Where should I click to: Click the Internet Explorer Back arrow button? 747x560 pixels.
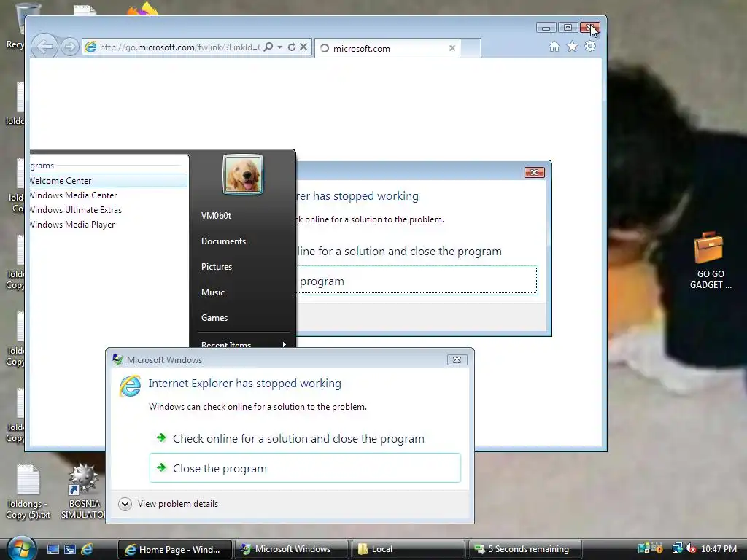click(44, 47)
